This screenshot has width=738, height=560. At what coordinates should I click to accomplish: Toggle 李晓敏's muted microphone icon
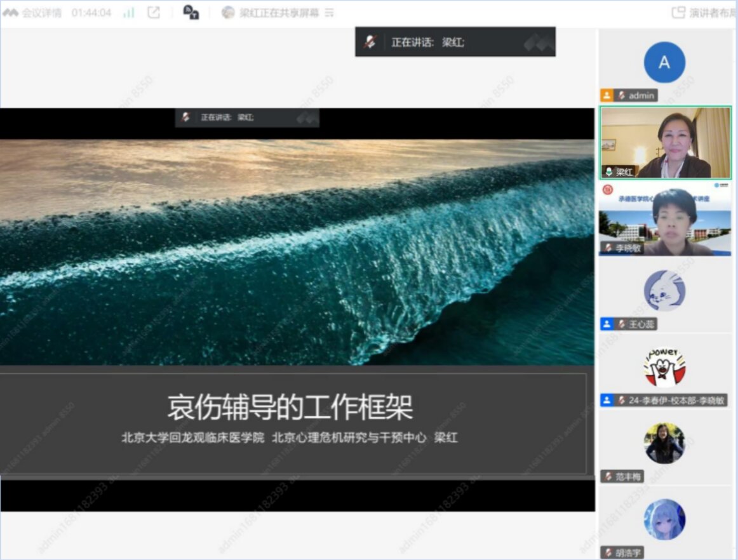point(608,248)
